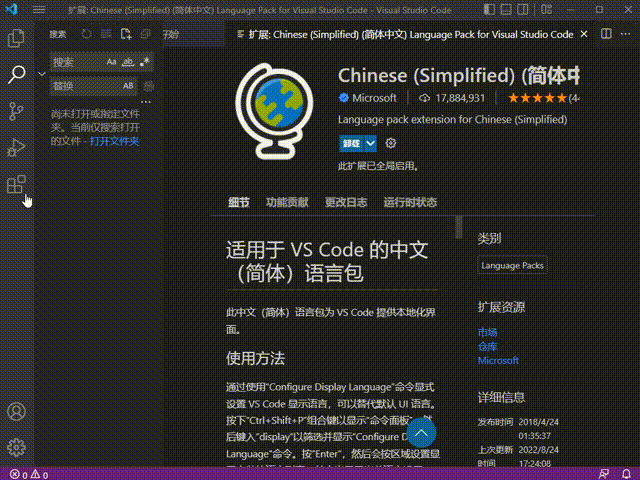
Task: Click the scroll-to-top round button
Action: [x=421, y=433]
